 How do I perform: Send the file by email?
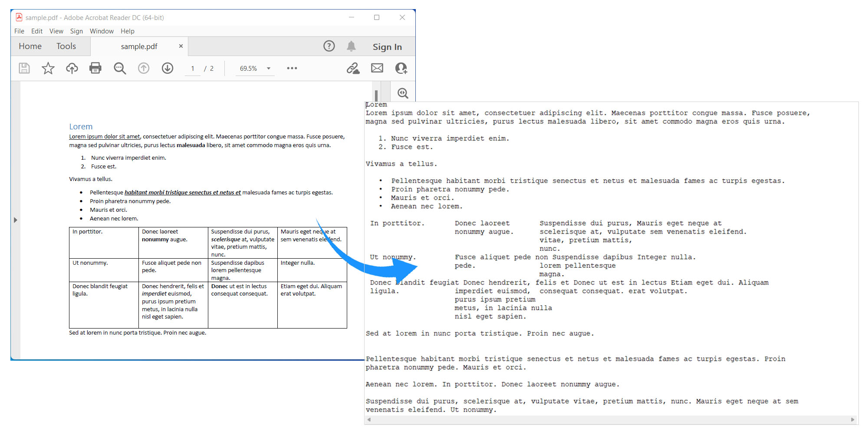pyautogui.click(x=377, y=68)
